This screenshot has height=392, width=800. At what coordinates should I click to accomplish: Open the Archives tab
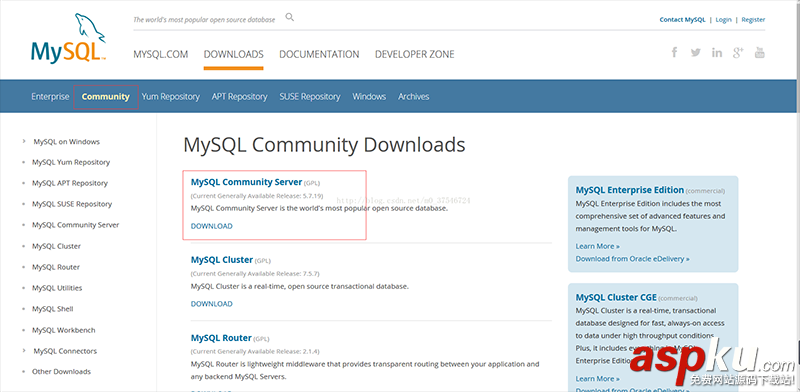pyautogui.click(x=413, y=96)
